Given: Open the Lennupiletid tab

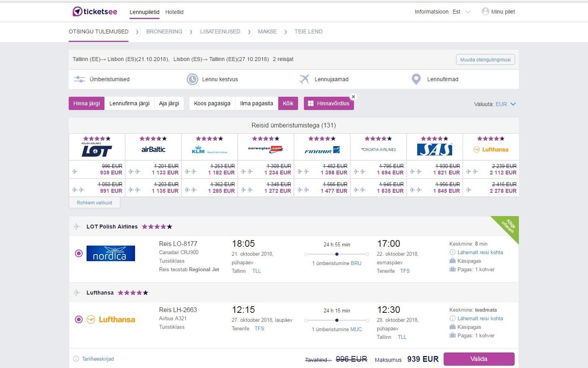Looking at the screenshot, I should 145,12.
